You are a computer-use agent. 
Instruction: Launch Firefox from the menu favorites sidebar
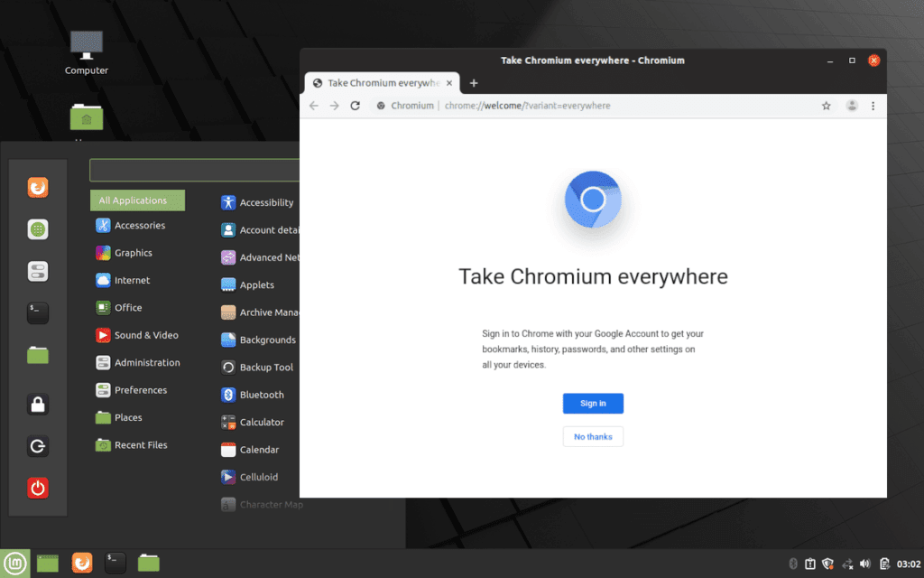point(37,188)
